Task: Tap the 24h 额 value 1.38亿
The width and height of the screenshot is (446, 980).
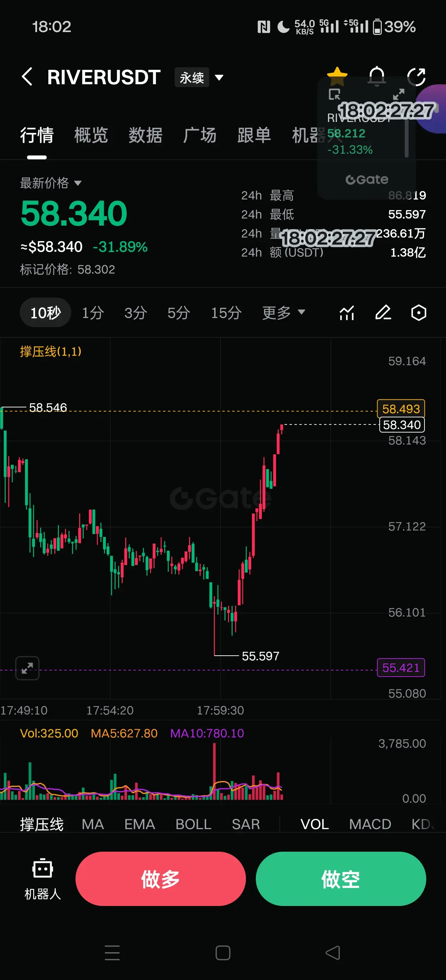Action: point(408,252)
